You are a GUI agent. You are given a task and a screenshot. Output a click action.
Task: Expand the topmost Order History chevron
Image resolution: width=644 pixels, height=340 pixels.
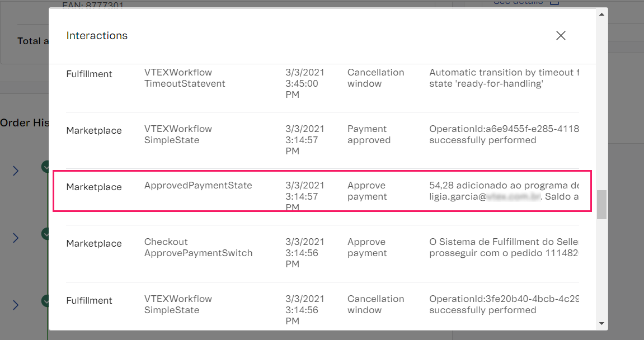point(16,171)
